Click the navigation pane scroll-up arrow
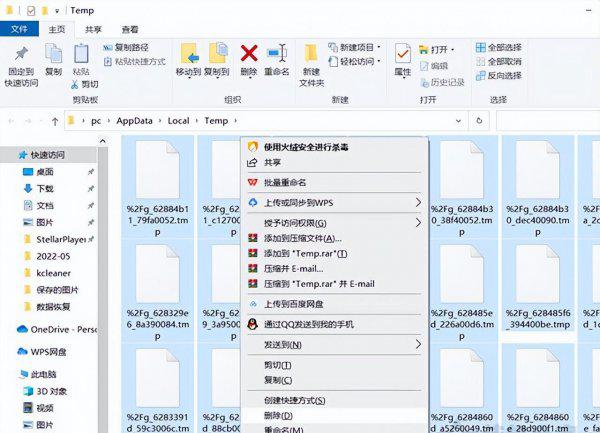Viewport: 600px width, 433px height. pos(103,141)
